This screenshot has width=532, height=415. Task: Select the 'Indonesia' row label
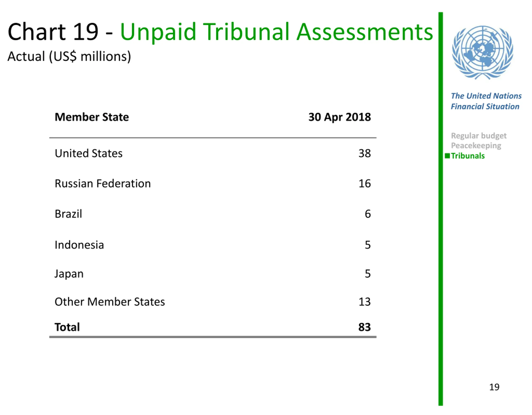click(79, 245)
